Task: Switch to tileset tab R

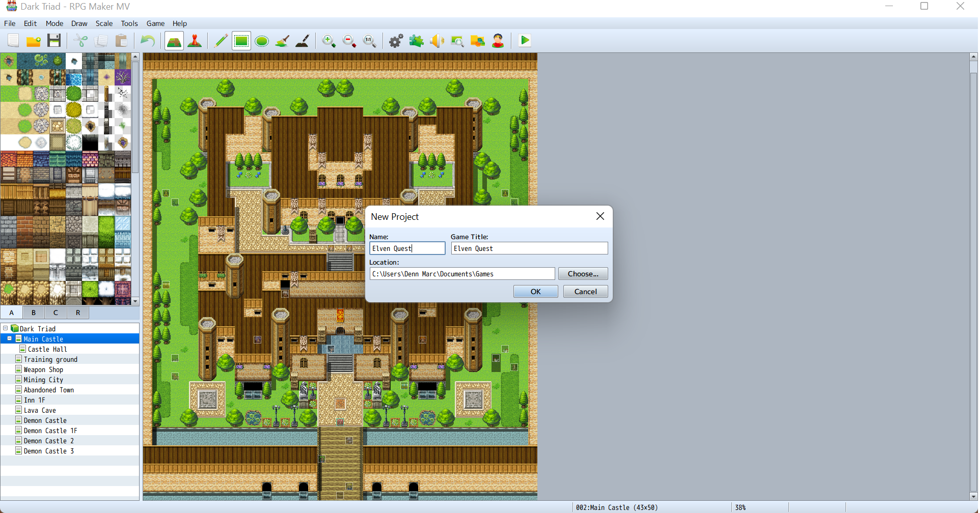Action: 78,312
